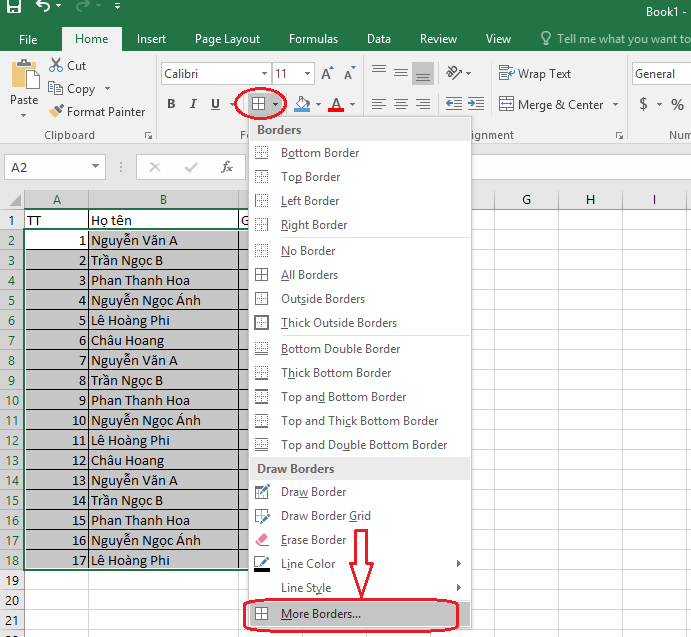This screenshot has height=637, width=691.
Task: Click the Fill Color paint bucket
Action: click(302, 104)
